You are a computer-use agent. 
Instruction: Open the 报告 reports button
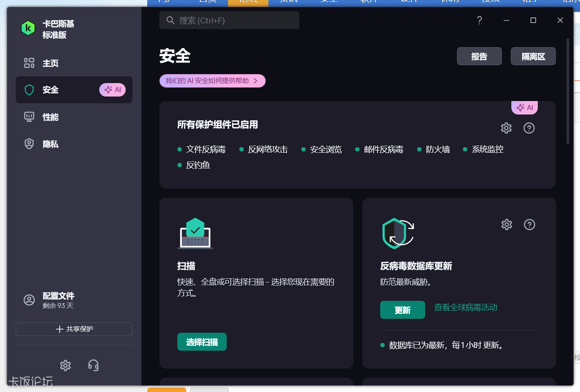(479, 56)
